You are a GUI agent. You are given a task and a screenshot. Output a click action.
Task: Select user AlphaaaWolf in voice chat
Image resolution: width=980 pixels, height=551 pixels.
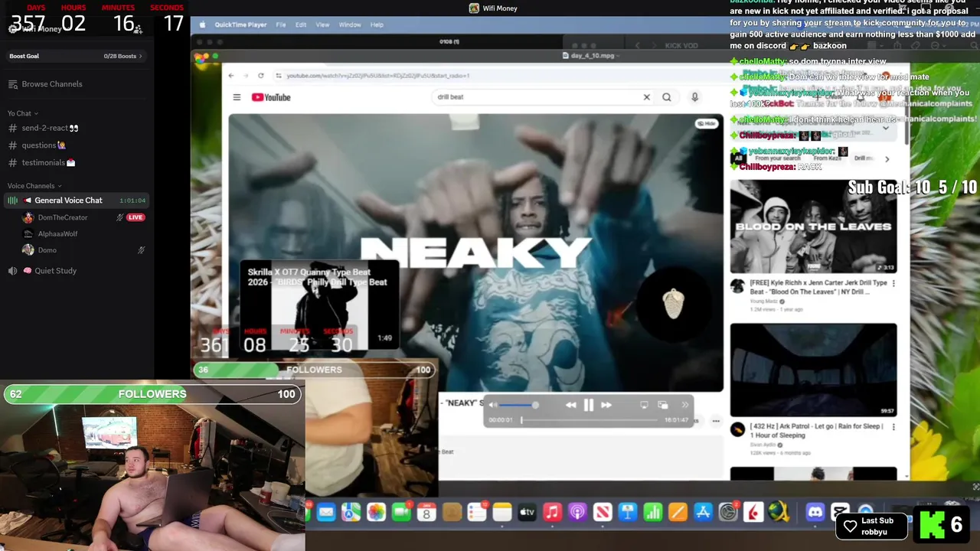click(57, 234)
